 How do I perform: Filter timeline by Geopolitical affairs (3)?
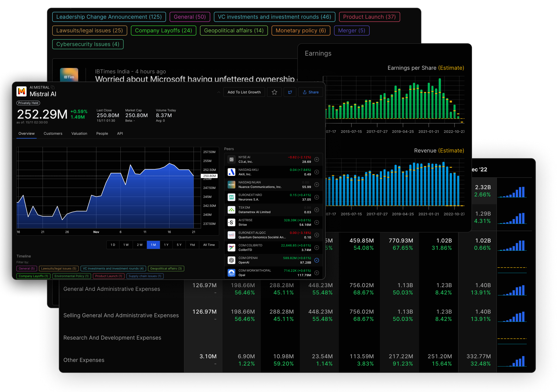pos(166,268)
